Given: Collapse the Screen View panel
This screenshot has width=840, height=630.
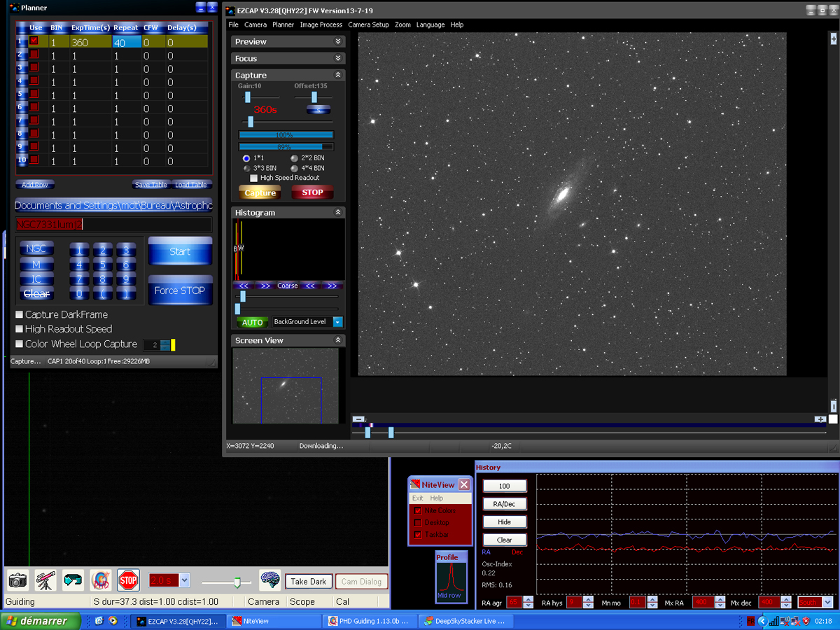Looking at the screenshot, I should coord(338,340).
